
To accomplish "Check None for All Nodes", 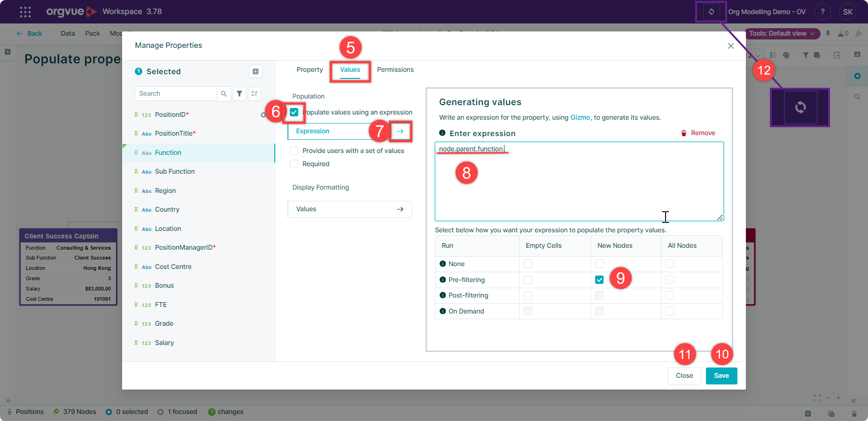I will pos(670,264).
